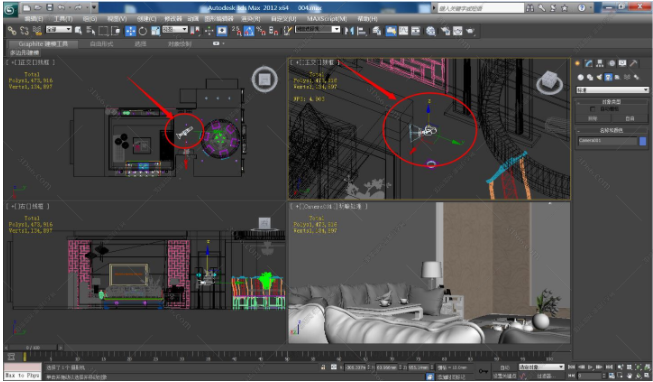Toggle the selection lock icon in status bar
653x382 pixels.
[323, 367]
